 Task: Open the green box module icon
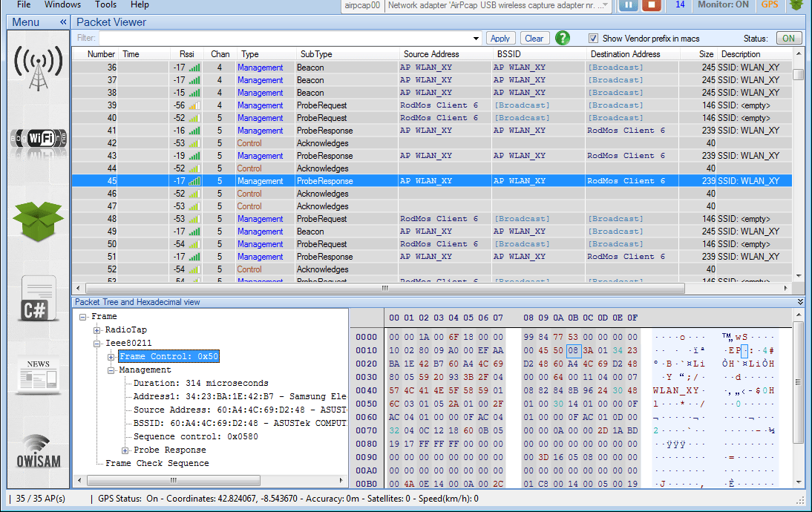(x=39, y=221)
